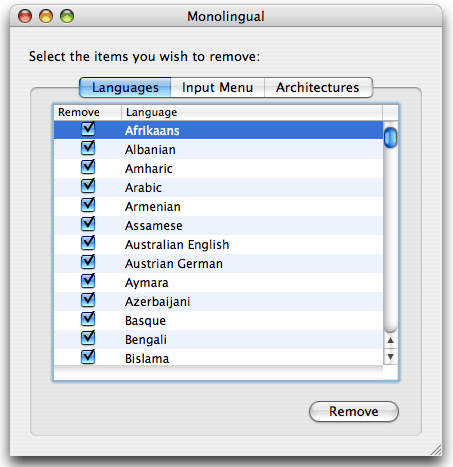Select the Assamese language row

pyautogui.click(x=218, y=225)
